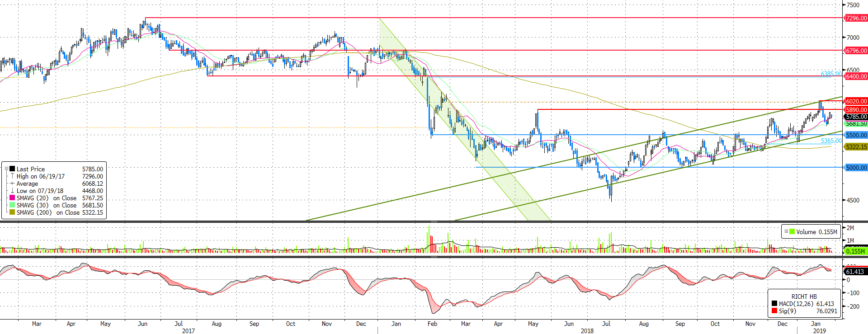The height and width of the screenshot is (334, 868).
Task: Click the 5890.00 red price level tag
Action: pos(856,110)
